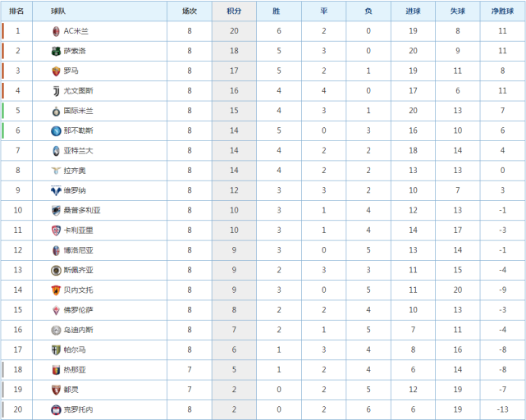Image resolution: width=526 pixels, height=420 pixels.
Task: Click the 萨索洛 club crest
Action: (56, 51)
